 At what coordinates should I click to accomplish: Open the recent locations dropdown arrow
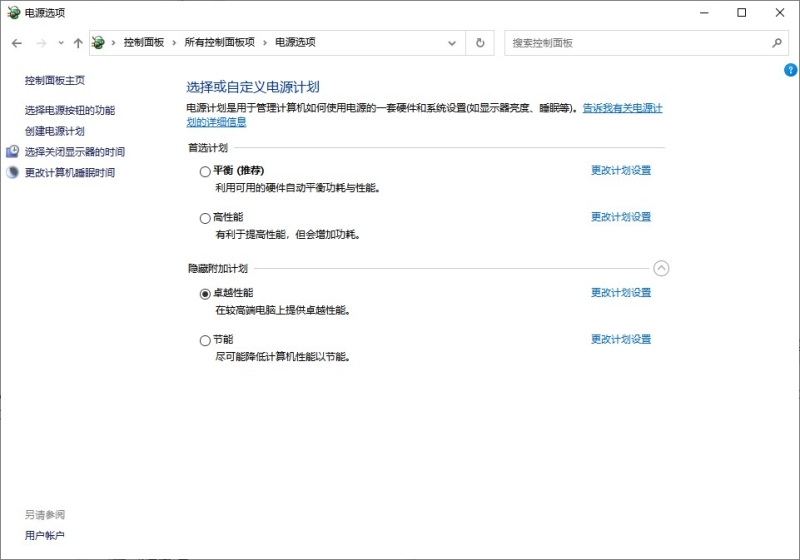(61, 43)
